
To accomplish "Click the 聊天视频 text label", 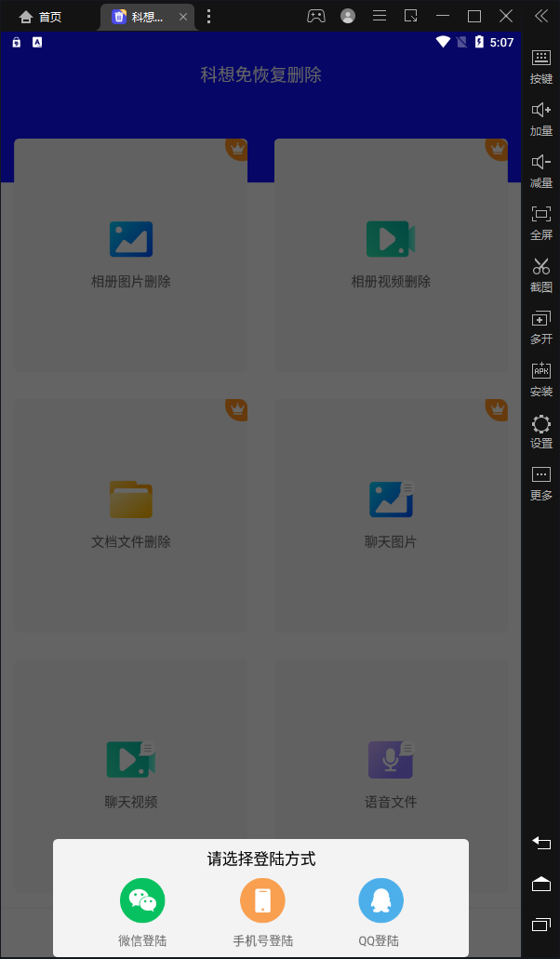I will 131,802.
